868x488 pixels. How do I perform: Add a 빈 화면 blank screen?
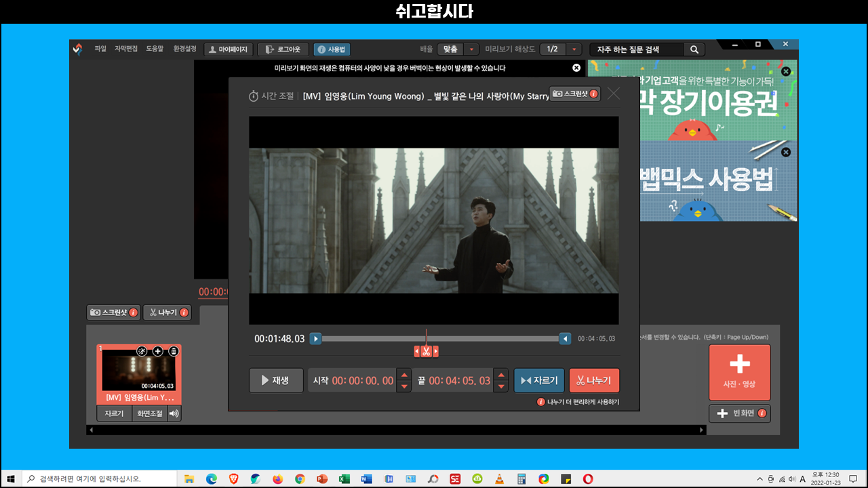pos(739,413)
